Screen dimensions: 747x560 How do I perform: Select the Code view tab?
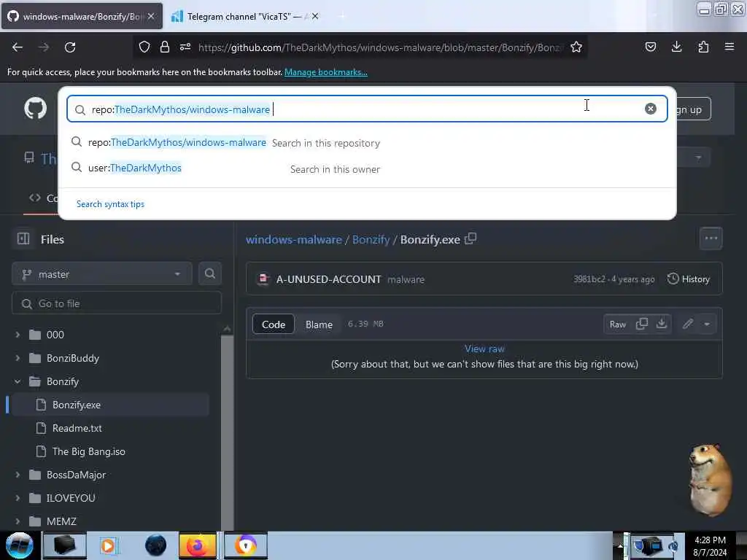click(274, 324)
